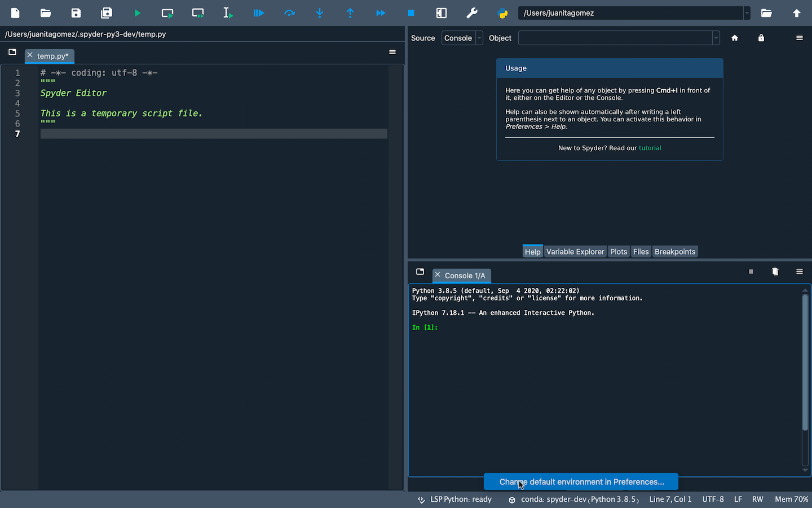This screenshot has height=508, width=812.
Task: Click the working directory path field
Action: 630,13
